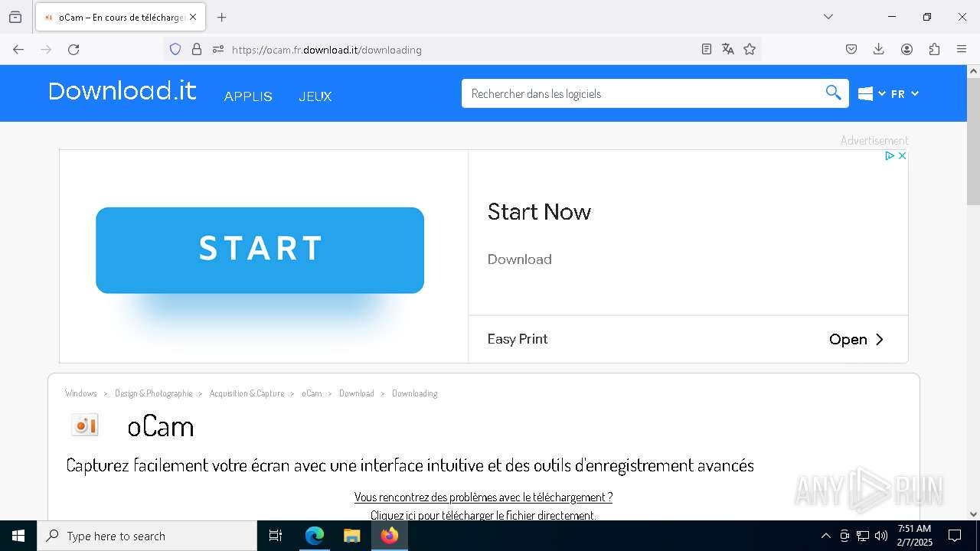Click the page vertical scrollbar thumb
Viewport: 980px width, 551px height.
973,142
